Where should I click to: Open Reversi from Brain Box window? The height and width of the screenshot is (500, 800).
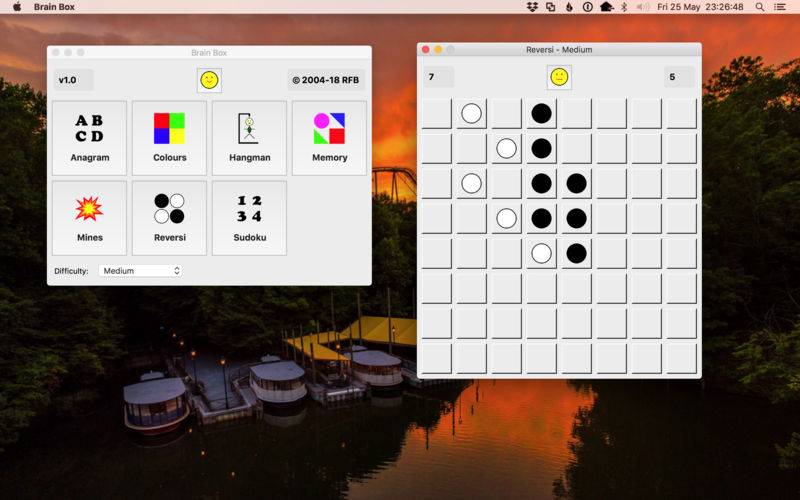pyautogui.click(x=169, y=218)
